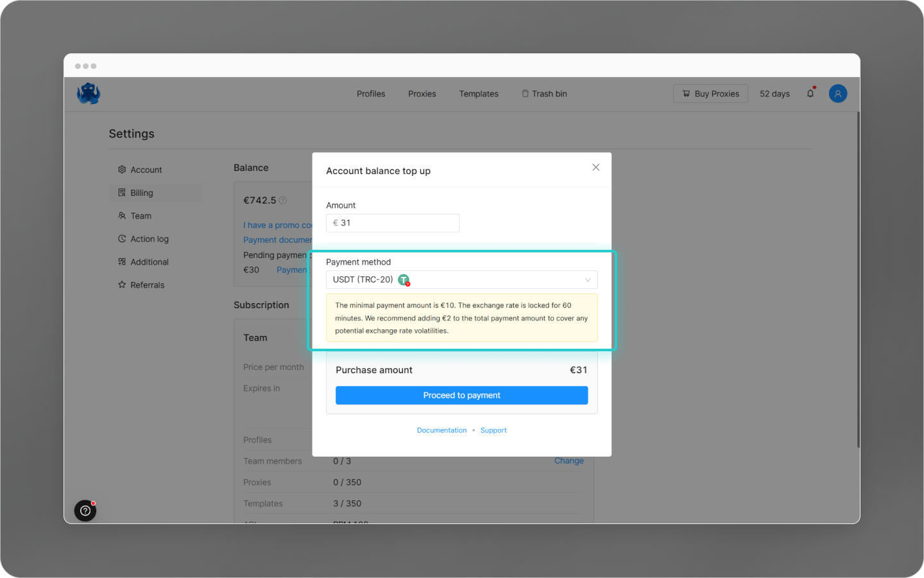Click the Referrals star icon
Viewport: 924px width, 578px height.
click(121, 285)
